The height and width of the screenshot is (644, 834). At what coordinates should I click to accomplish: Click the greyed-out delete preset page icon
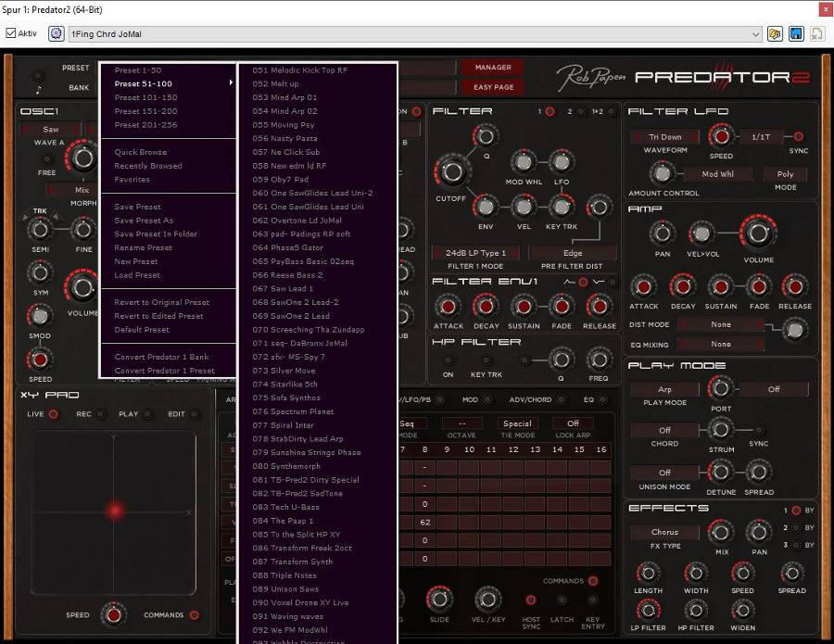pos(816,34)
